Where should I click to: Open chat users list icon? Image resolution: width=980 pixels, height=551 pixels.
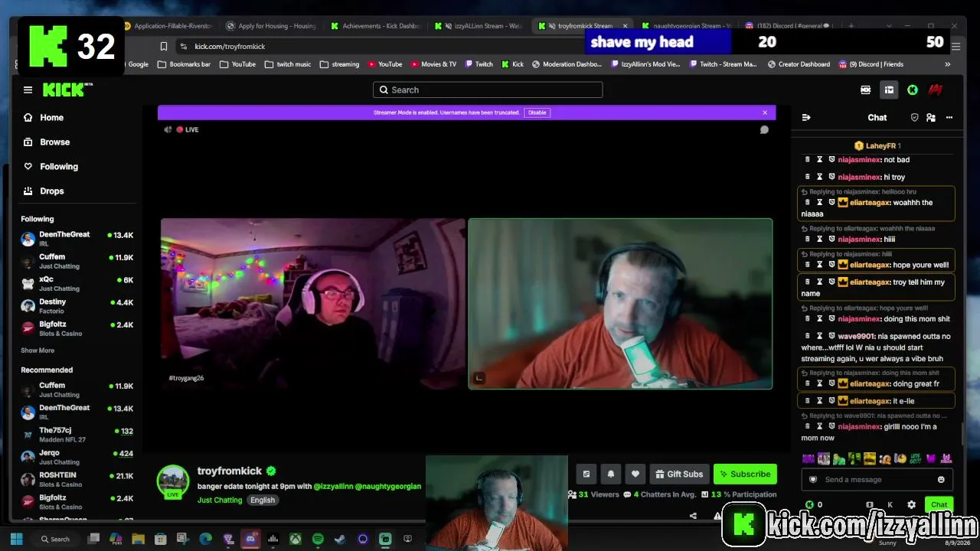pyautogui.click(x=931, y=117)
